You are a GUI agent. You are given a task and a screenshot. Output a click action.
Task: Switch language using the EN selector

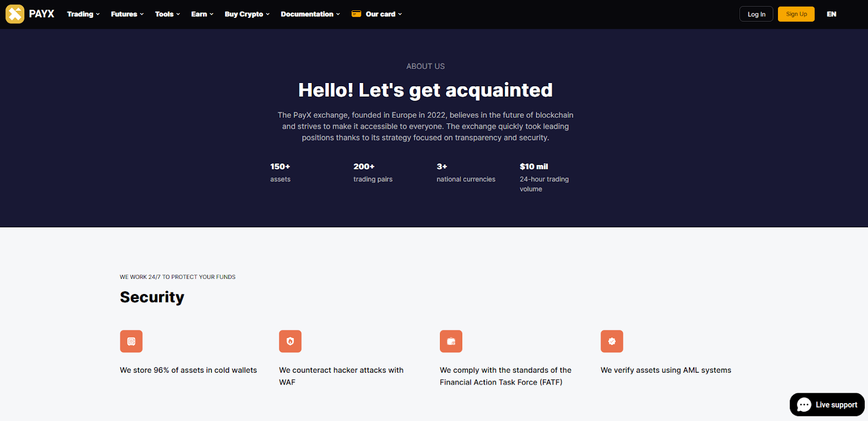tap(831, 14)
